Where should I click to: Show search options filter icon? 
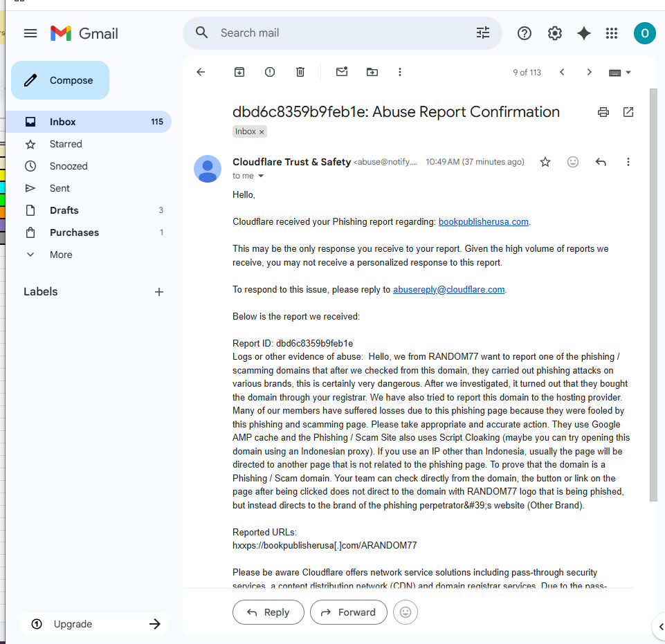(482, 33)
